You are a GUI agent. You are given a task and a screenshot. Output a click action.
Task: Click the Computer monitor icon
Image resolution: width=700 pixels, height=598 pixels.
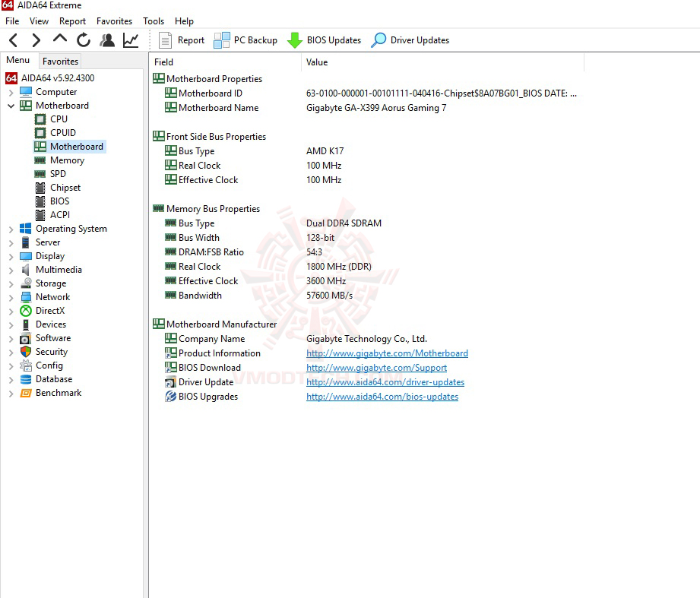[26, 92]
